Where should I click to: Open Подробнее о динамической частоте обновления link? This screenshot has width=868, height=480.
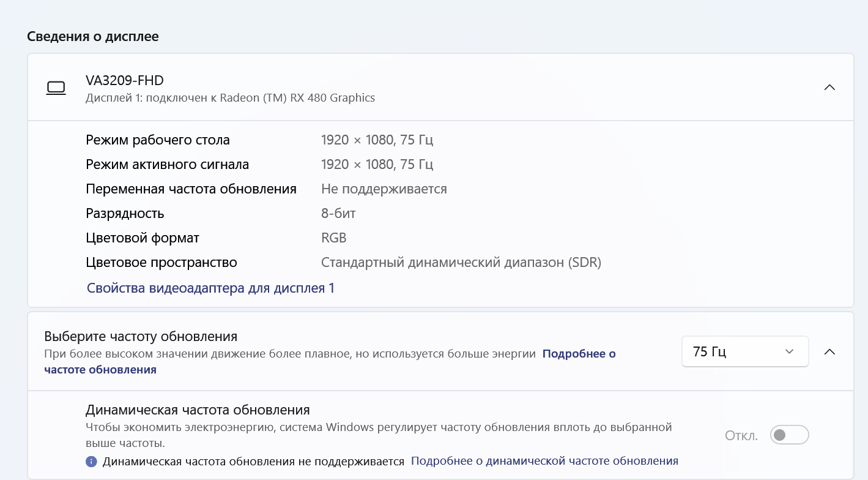544,461
